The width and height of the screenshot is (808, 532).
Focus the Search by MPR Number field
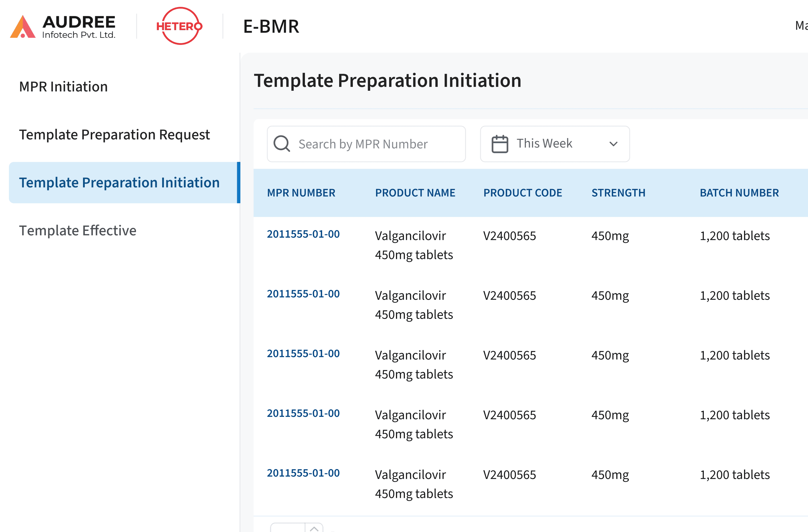pyautogui.click(x=373, y=144)
